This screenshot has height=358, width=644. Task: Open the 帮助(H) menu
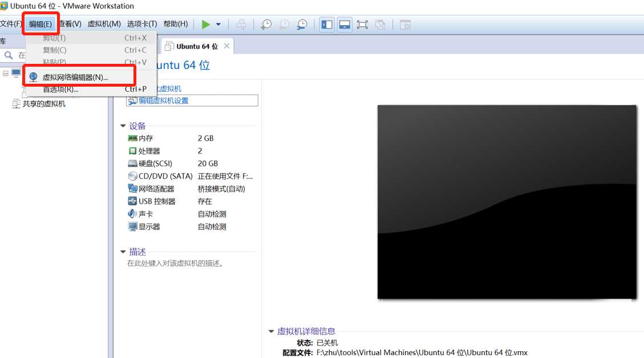pyautogui.click(x=175, y=24)
